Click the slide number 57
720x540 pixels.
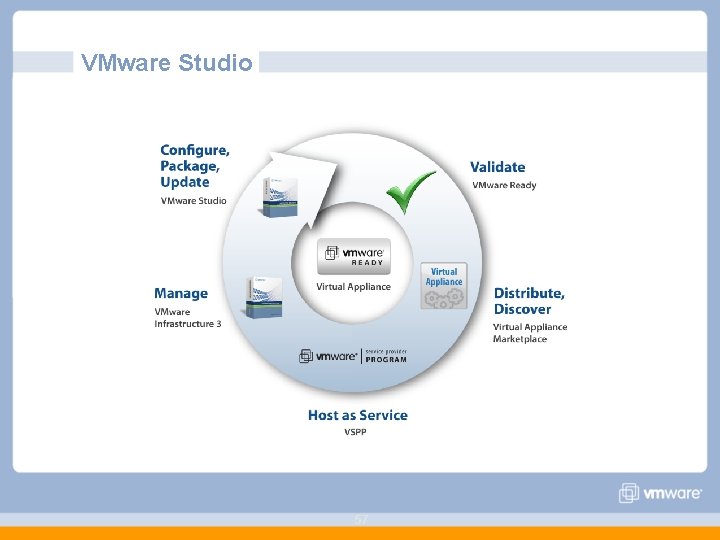click(361, 519)
